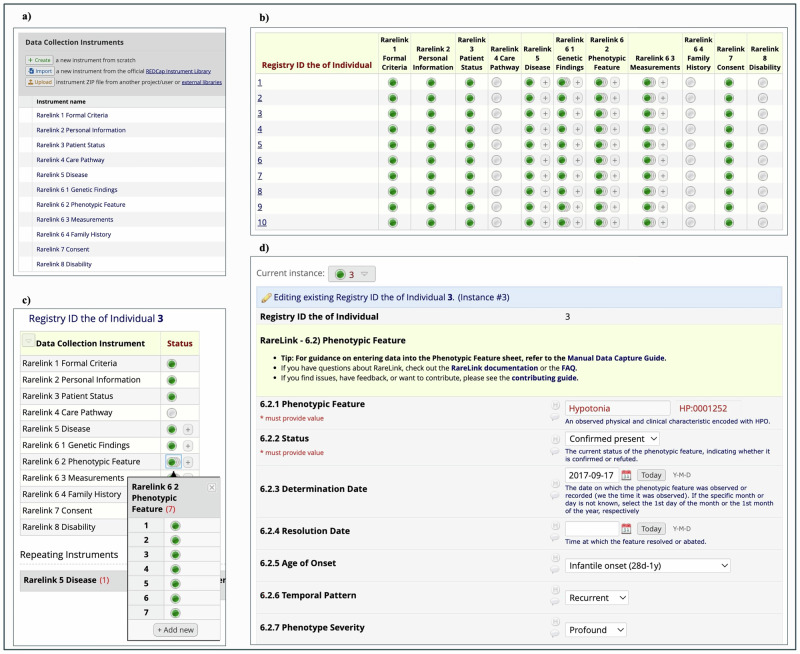
Task: Open stacked Measurements status for record 5
Action: coord(649,145)
